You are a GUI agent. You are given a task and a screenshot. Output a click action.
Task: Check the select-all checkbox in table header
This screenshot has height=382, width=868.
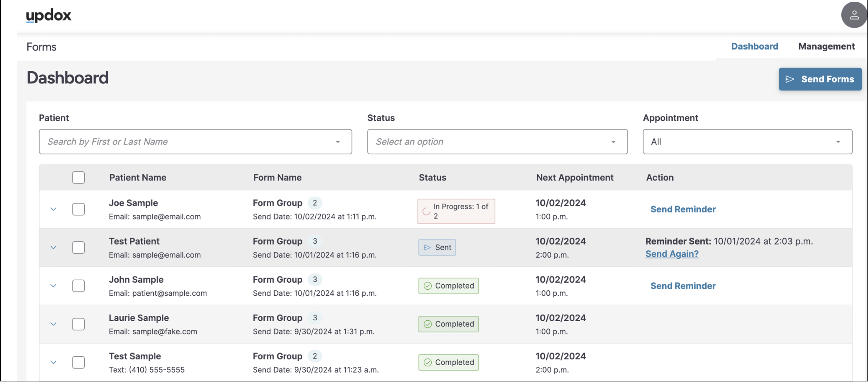(x=78, y=177)
